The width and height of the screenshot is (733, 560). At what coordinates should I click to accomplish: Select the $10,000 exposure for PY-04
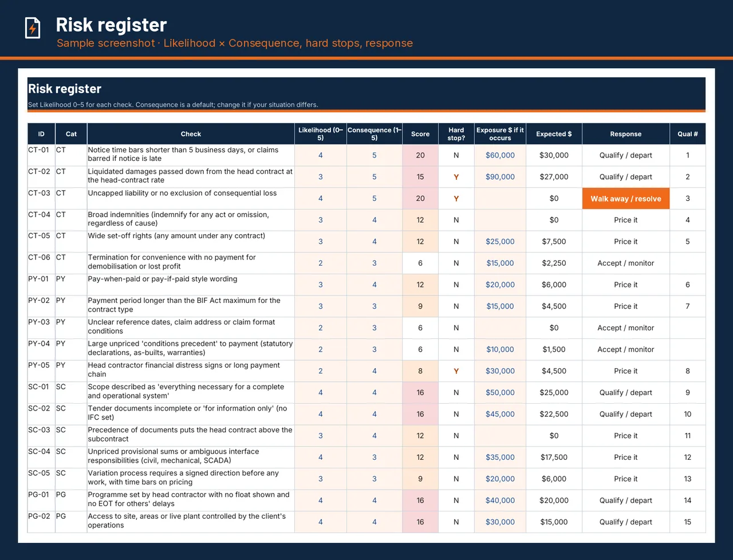pyautogui.click(x=500, y=349)
